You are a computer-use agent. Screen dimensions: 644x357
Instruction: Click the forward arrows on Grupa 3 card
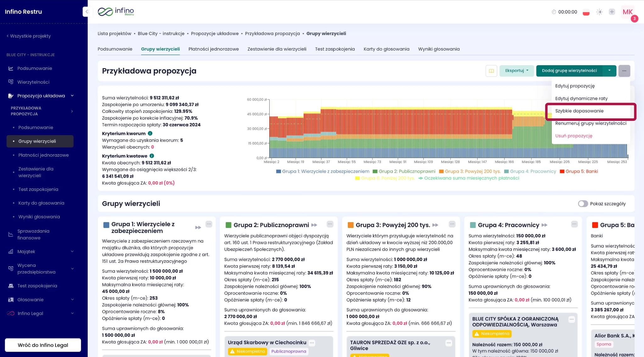[435, 225]
